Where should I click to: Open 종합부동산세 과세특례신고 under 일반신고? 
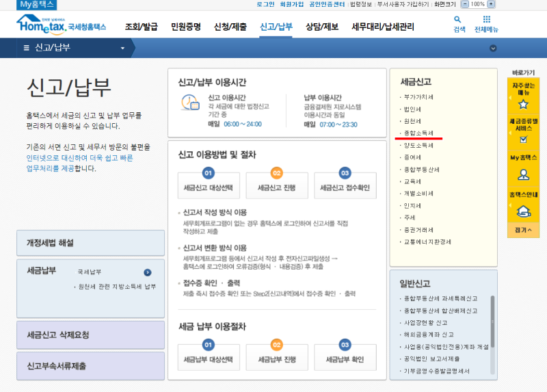(440, 298)
